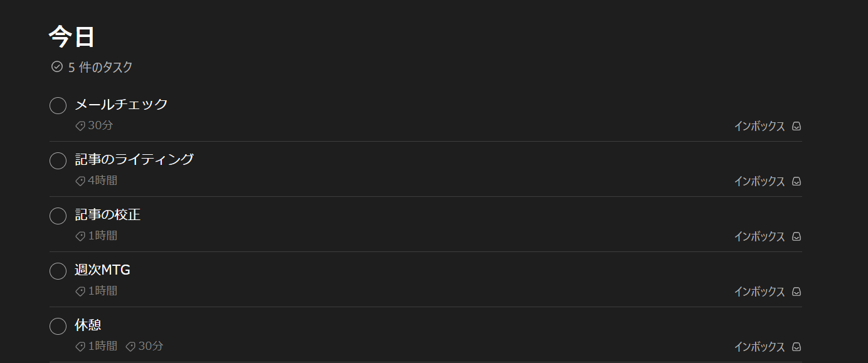
Task: Tick the 週次MTG task circle
Action: pos(58,271)
